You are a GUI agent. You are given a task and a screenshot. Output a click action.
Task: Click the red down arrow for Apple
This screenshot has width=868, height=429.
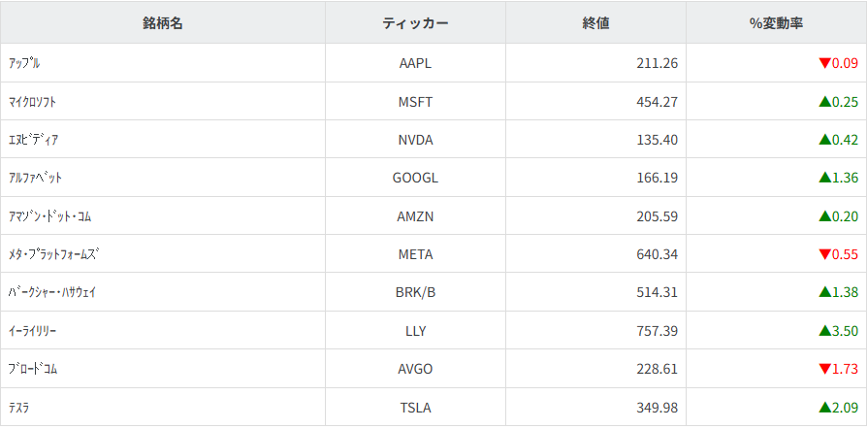click(x=824, y=64)
